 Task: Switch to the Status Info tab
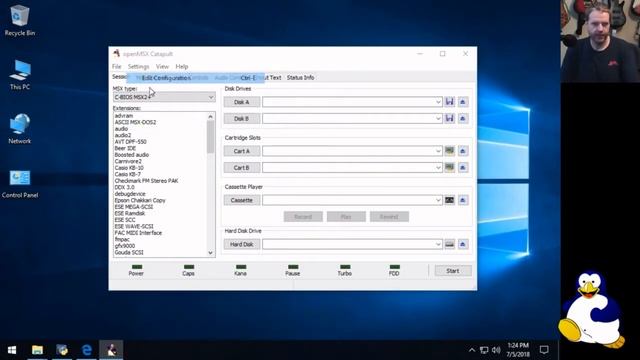pos(300,78)
